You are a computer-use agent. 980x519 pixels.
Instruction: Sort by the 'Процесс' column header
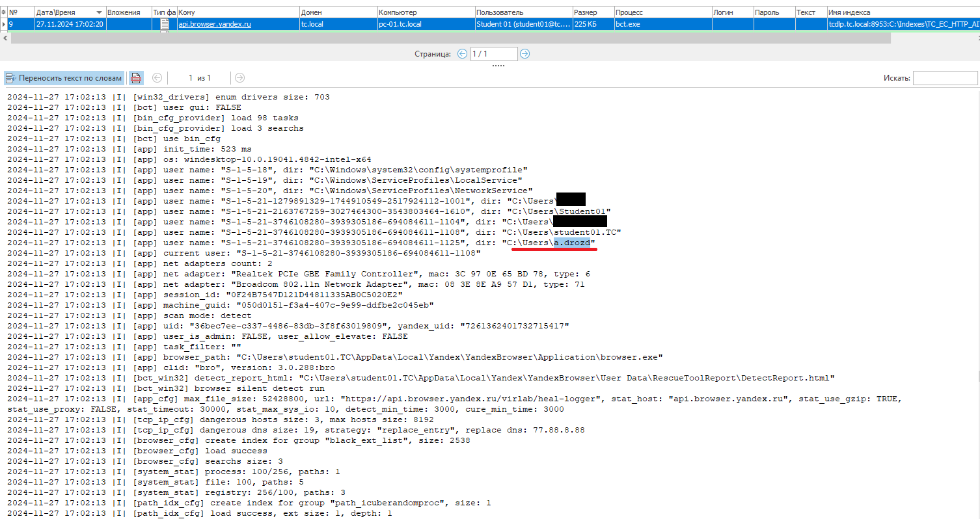click(x=662, y=12)
